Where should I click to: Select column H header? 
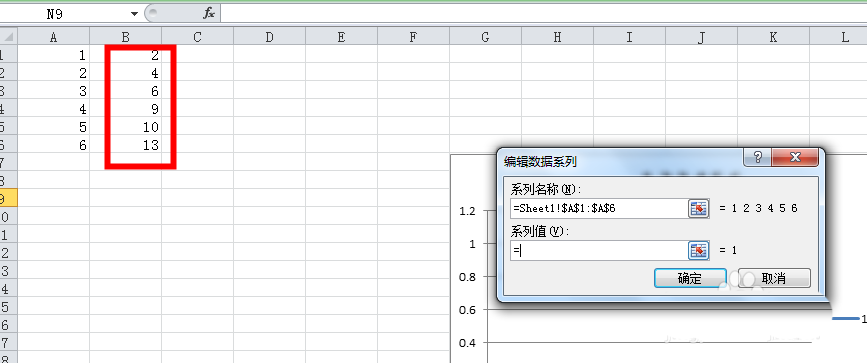click(557, 37)
